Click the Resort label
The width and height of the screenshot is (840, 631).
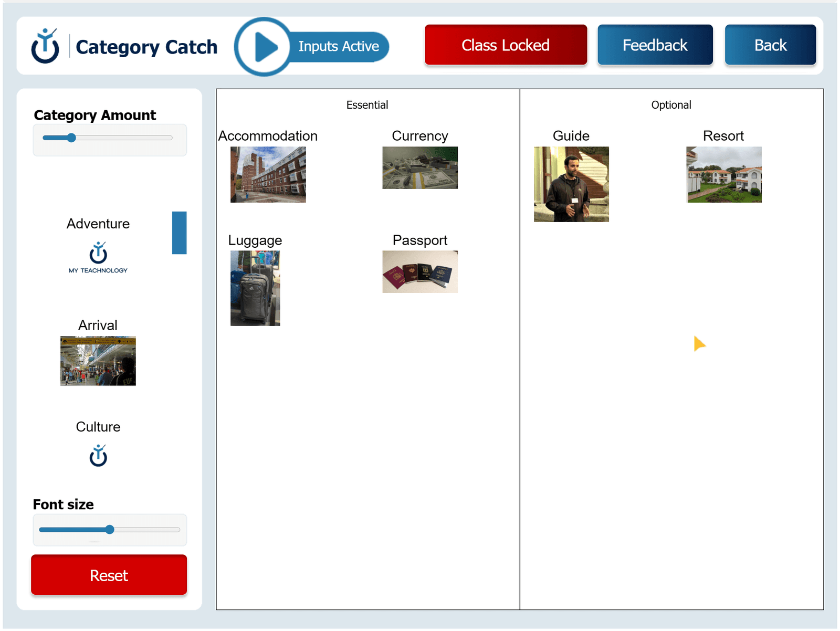pos(723,136)
